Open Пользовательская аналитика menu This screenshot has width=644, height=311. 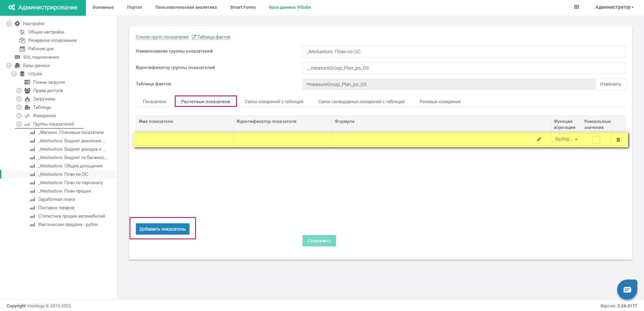pyautogui.click(x=186, y=7)
